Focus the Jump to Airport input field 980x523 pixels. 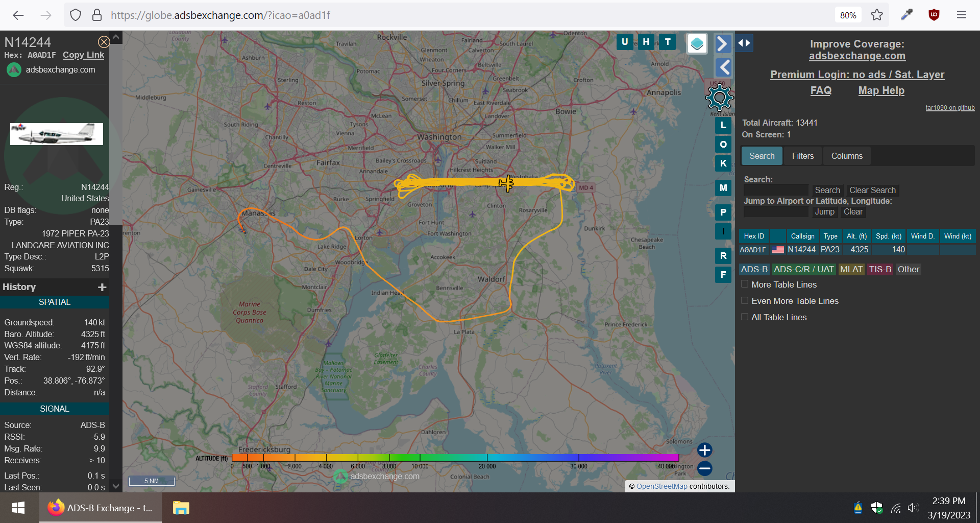(x=776, y=211)
